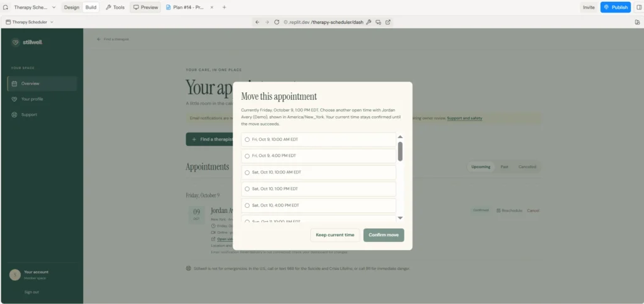This screenshot has width=644, height=304.
Task: Open Support and safety link
Action: coord(465,118)
